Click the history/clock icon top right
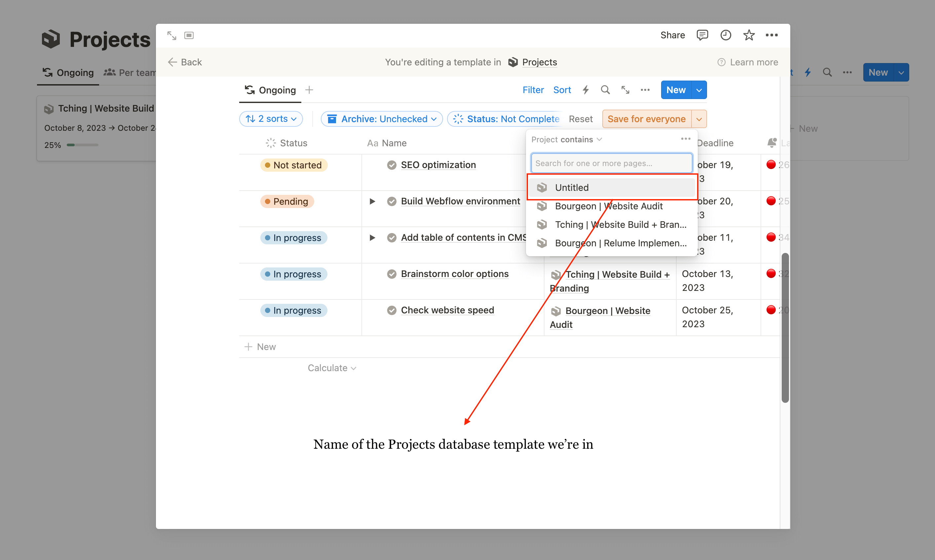Screen dimensions: 935x560 tap(726, 35)
